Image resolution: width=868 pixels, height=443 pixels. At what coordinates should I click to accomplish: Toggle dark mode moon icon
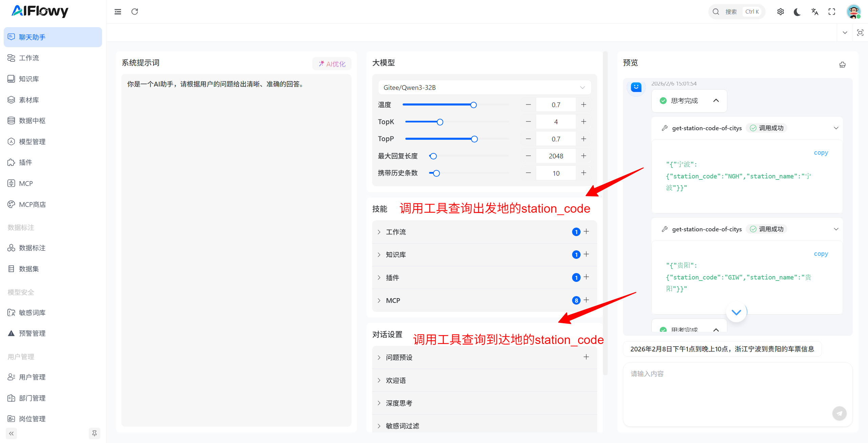797,12
